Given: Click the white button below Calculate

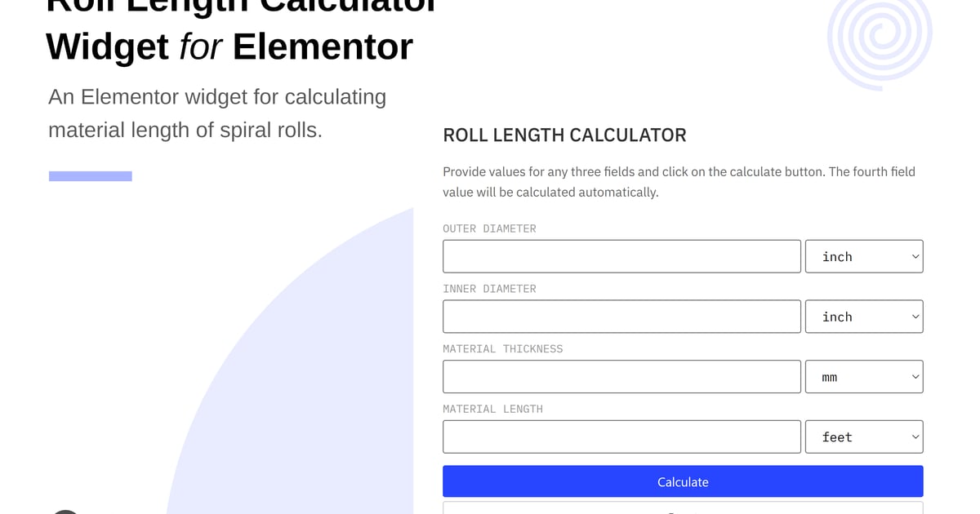Looking at the screenshot, I should [x=683, y=507].
